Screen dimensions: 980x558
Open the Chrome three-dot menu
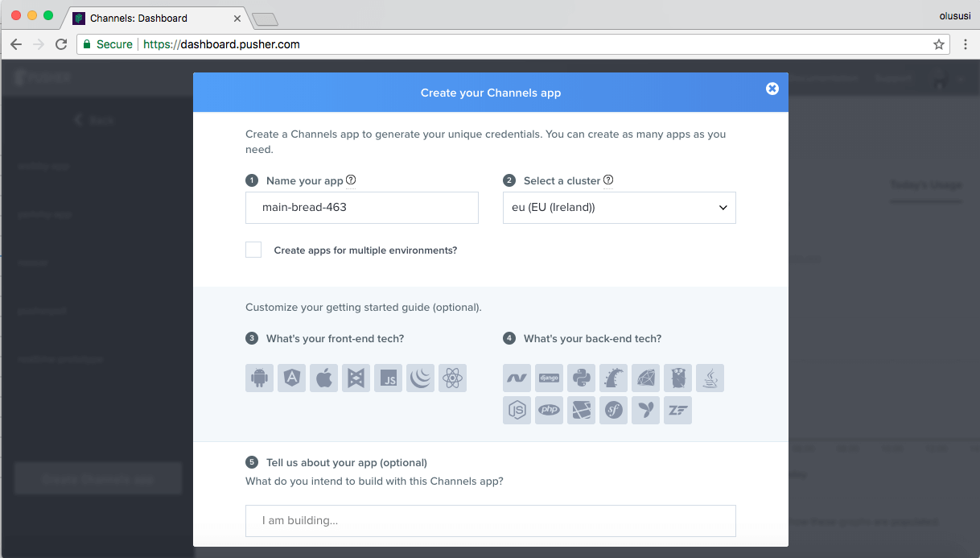(x=966, y=44)
